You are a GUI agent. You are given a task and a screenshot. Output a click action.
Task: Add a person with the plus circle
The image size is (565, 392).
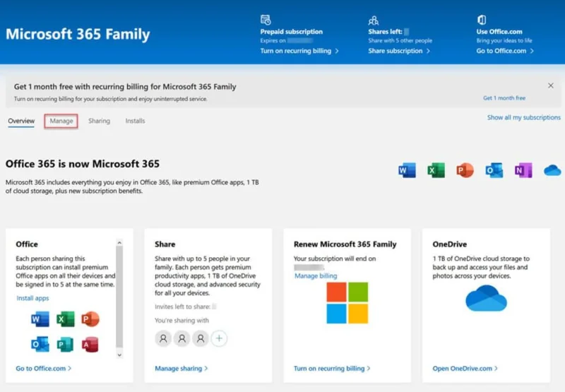tap(219, 338)
